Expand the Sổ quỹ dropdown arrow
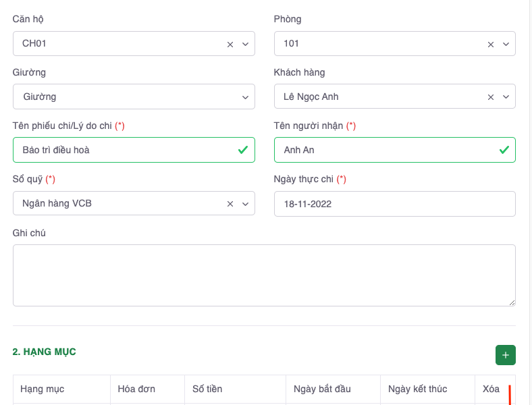Image resolution: width=532 pixels, height=405 pixels. 245,204
